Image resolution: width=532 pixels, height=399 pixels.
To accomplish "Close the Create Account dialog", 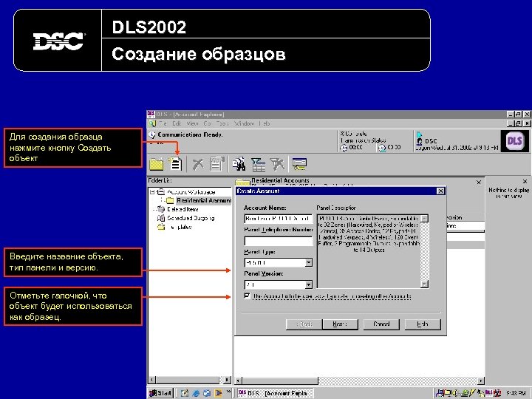I will coord(440,191).
